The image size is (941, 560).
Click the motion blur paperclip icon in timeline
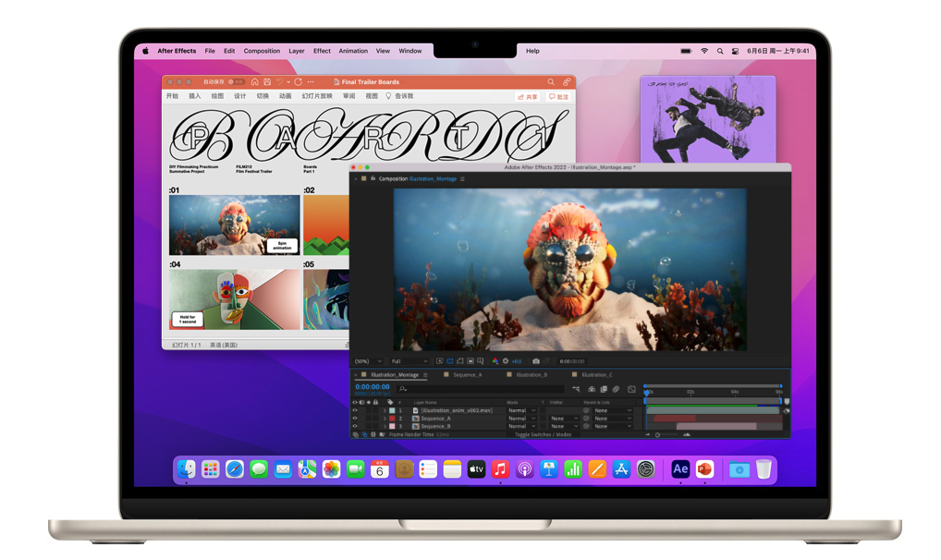[x=616, y=389]
